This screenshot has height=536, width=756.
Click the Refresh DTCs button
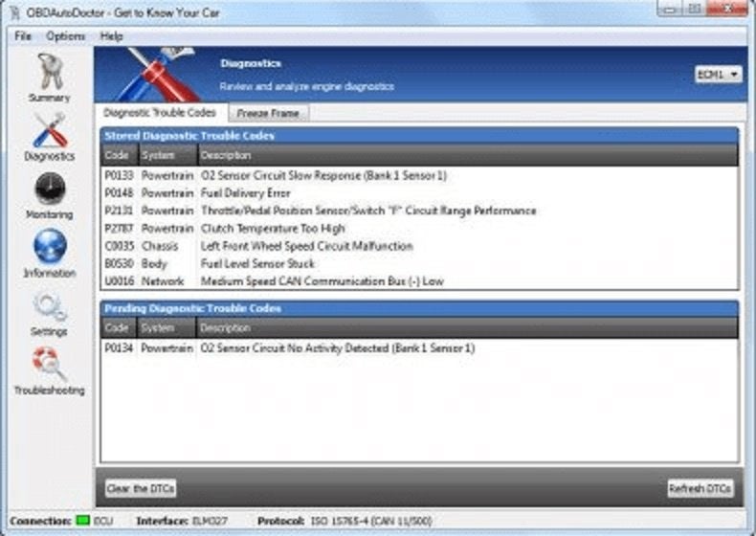pos(700,489)
